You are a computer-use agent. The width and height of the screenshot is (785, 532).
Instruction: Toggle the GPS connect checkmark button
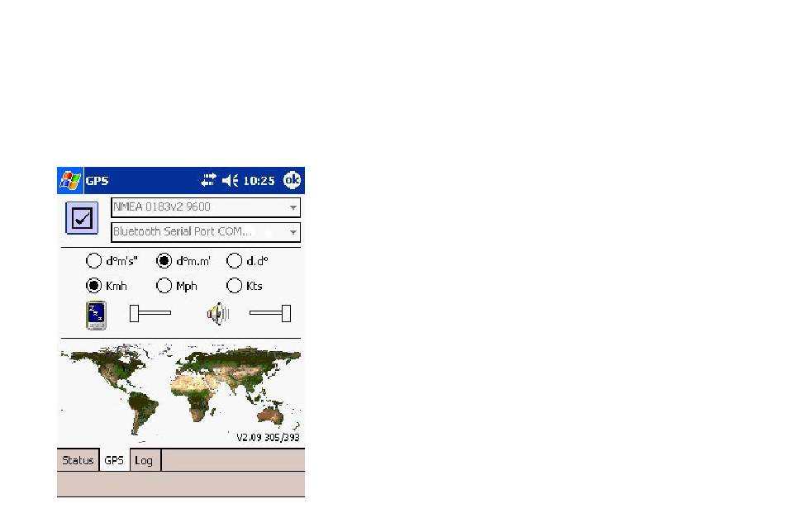[82, 218]
